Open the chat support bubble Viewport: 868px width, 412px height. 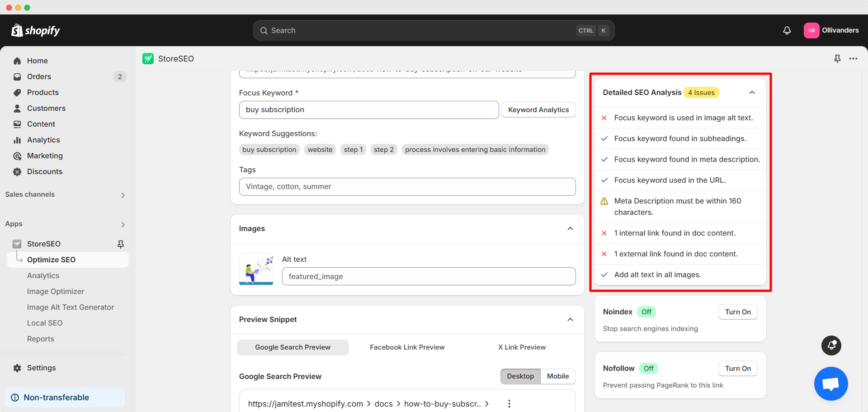831,384
